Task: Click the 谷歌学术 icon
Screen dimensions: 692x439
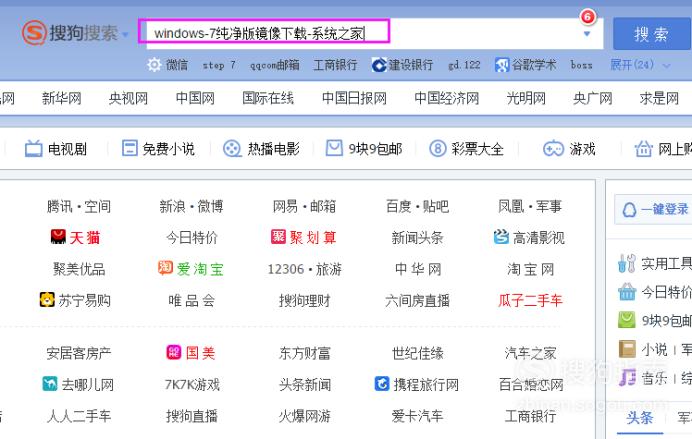Action: pos(502,65)
